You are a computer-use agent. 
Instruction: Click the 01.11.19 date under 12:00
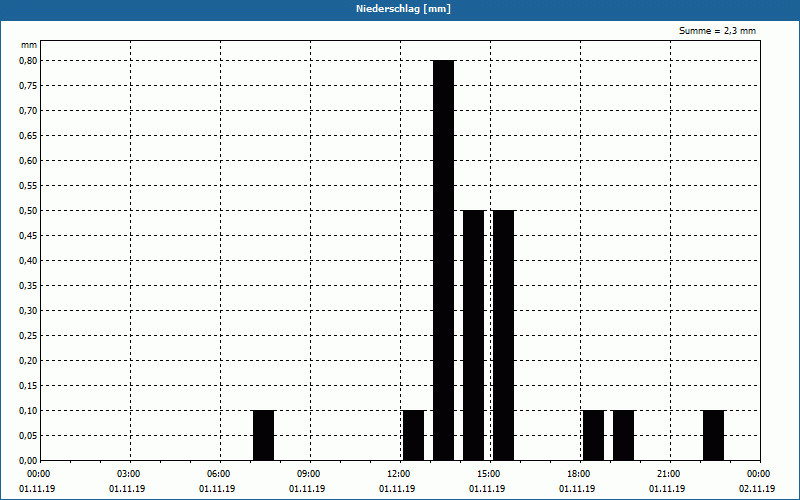pos(397,489)
